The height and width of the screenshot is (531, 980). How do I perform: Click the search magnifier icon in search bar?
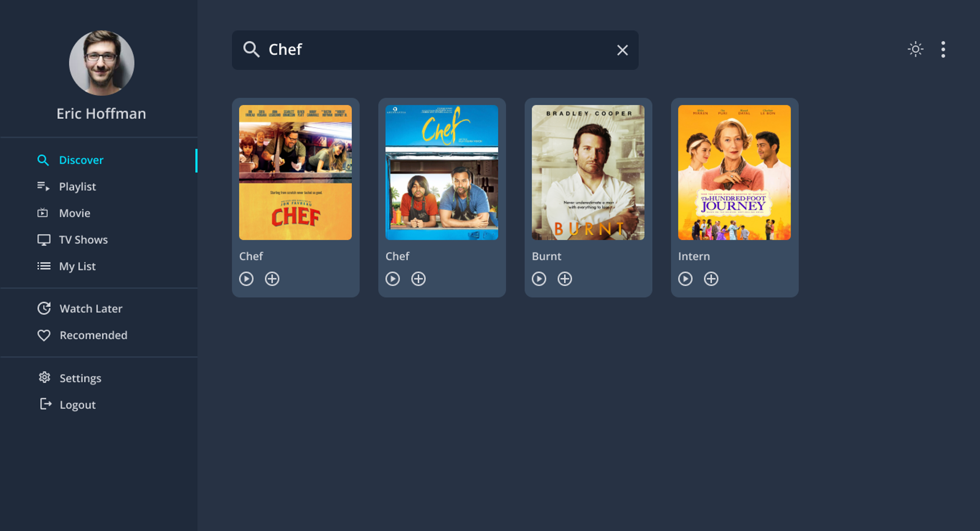coord(251,49)
